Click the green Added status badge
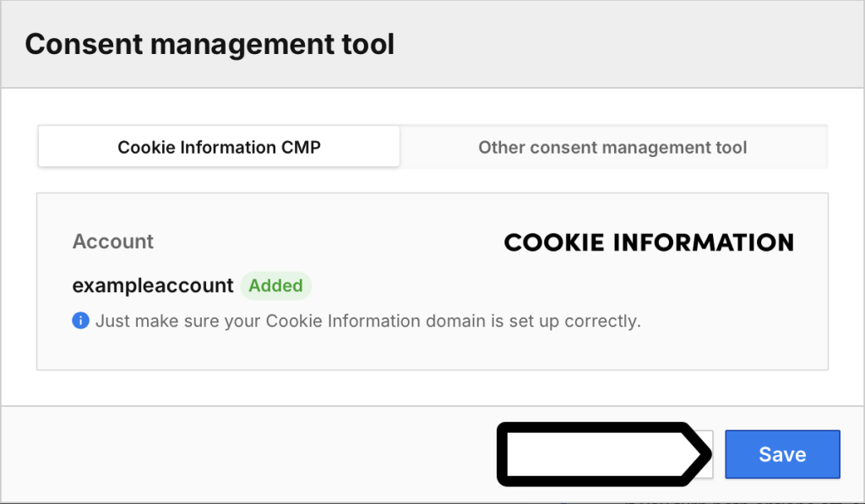Image resolution: width=865 pixels, height=504 pixels. click(x=276, y=285)
